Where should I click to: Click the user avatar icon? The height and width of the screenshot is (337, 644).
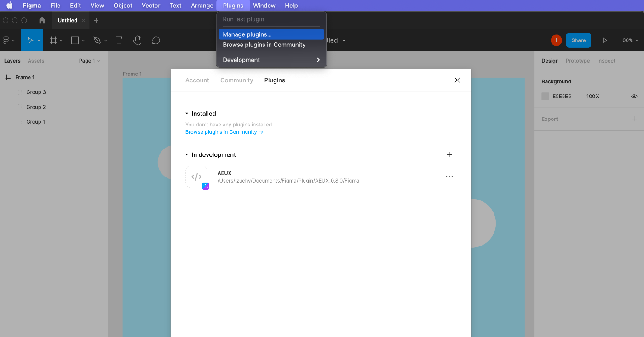[x=557, y=40]
